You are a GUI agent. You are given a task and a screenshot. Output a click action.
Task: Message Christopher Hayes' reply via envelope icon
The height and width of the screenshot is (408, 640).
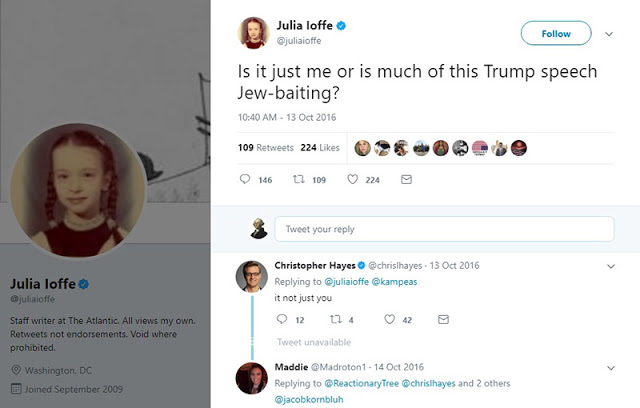(x=444, y=319)
